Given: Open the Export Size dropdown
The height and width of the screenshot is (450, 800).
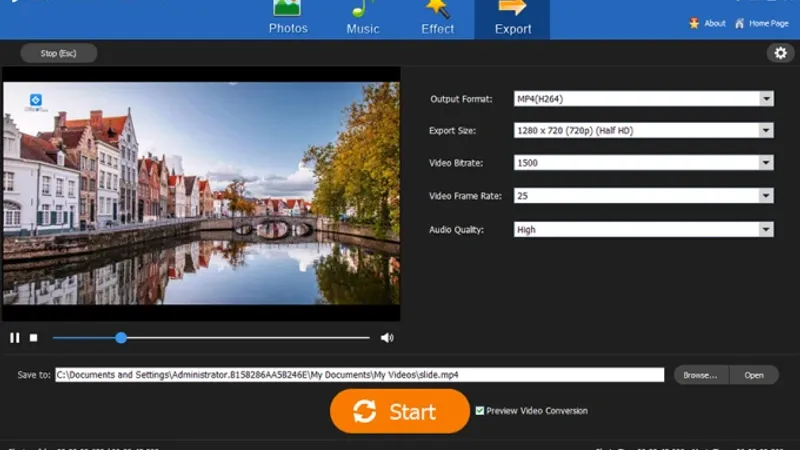Looking at the screenshot, I should pos(766,130).
